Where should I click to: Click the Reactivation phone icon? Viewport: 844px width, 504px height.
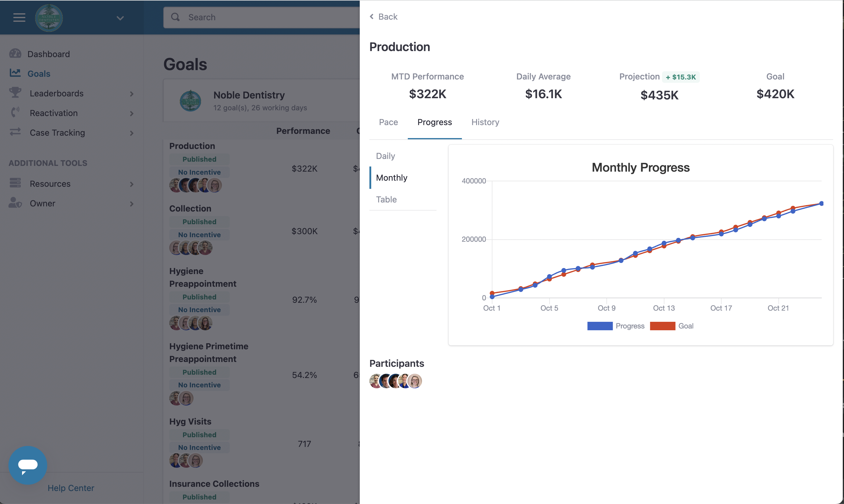click(x=15, y=112)
